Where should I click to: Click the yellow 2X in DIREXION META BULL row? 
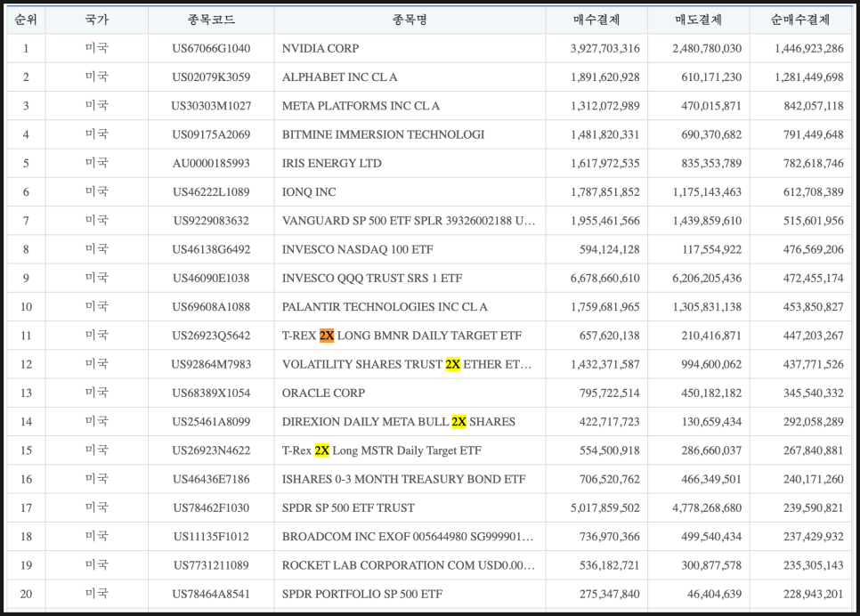tap(458, 422)
